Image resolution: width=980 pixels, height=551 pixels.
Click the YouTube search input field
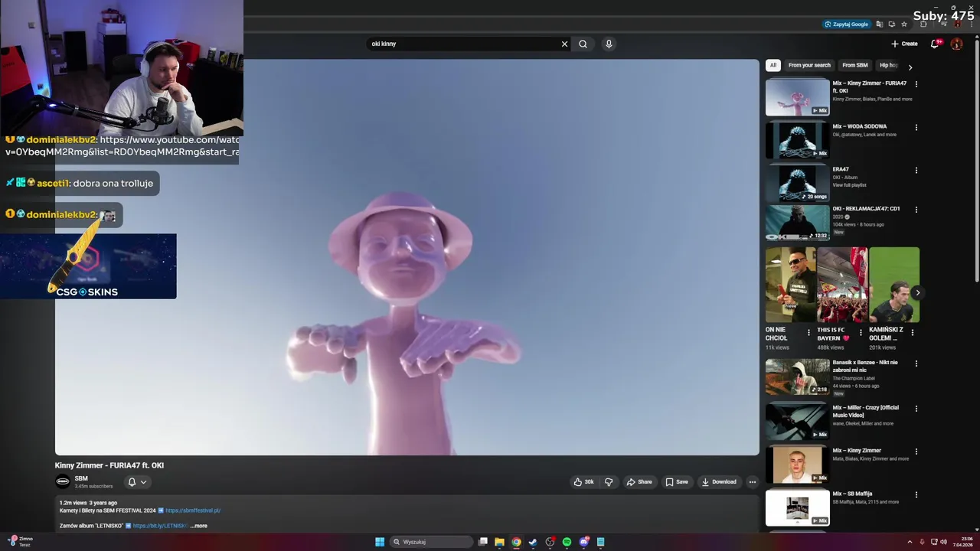click(463, 44)
